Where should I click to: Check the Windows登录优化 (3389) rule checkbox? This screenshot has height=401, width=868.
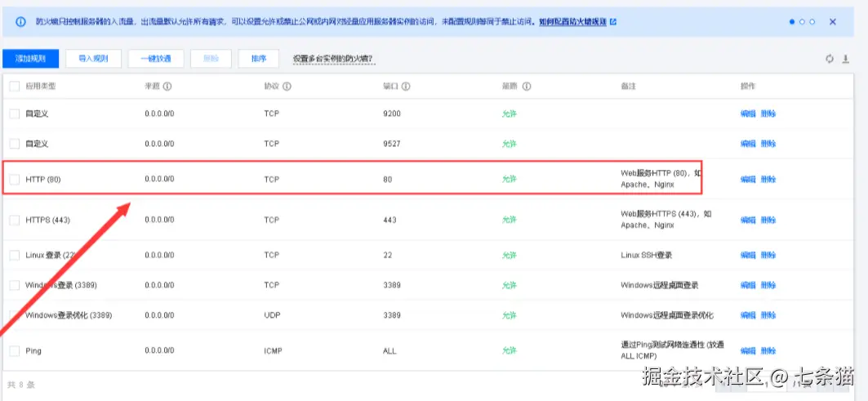coord(15,315)
